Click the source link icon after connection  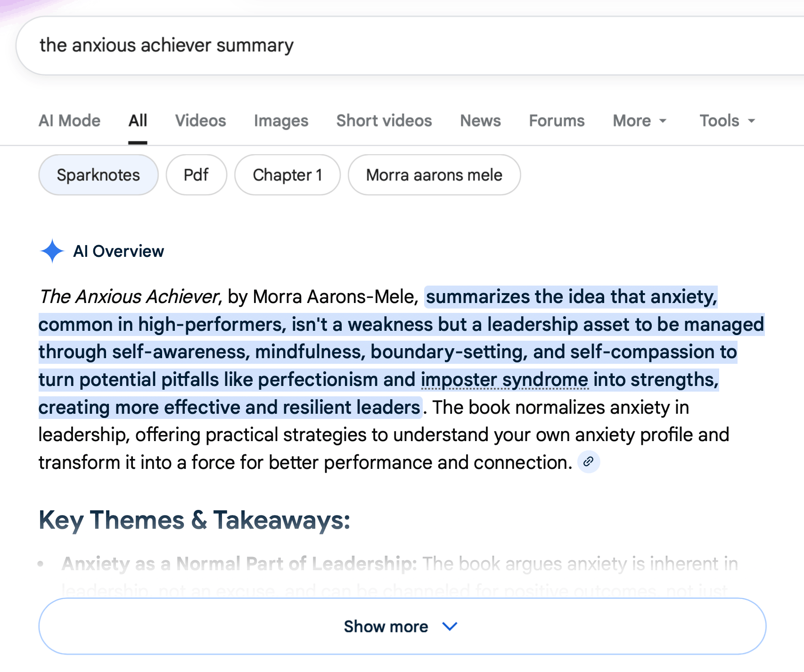(589, 462)
